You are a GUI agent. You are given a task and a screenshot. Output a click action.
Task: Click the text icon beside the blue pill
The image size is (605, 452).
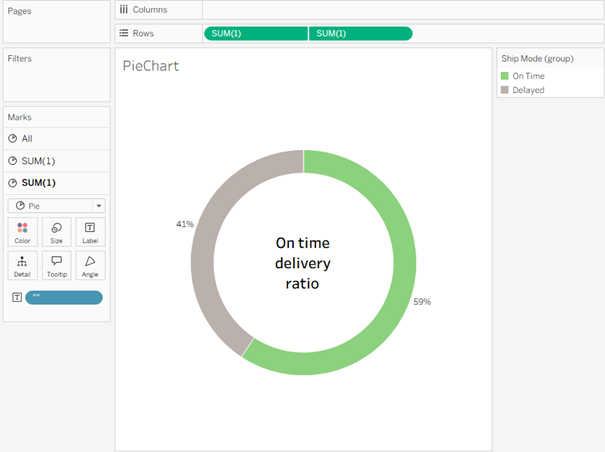17,297
